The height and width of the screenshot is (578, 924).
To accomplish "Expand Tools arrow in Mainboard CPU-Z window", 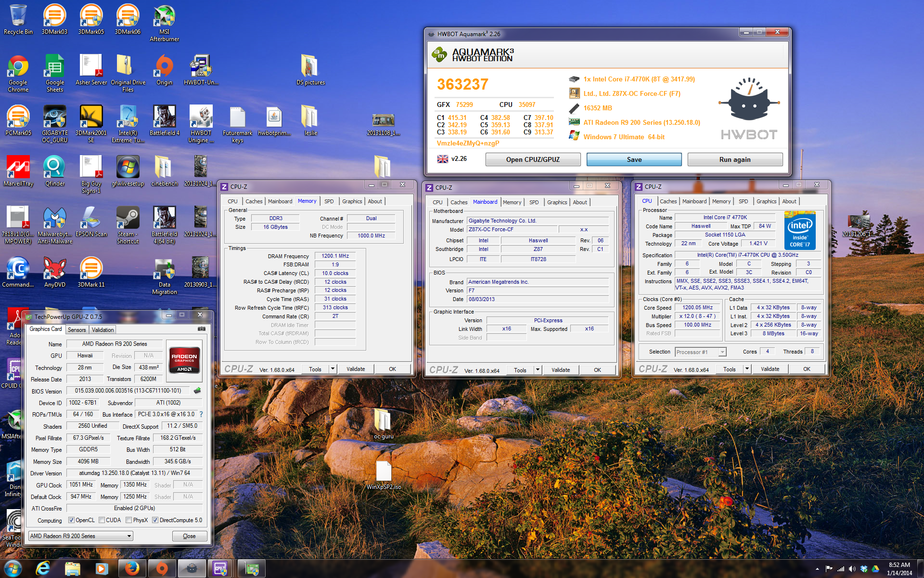I will point(538,370).
